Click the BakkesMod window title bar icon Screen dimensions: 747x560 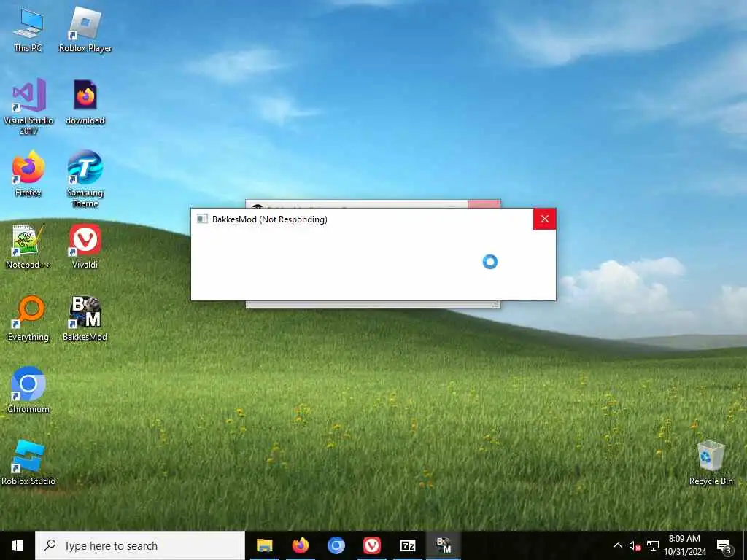pos(203,219)
